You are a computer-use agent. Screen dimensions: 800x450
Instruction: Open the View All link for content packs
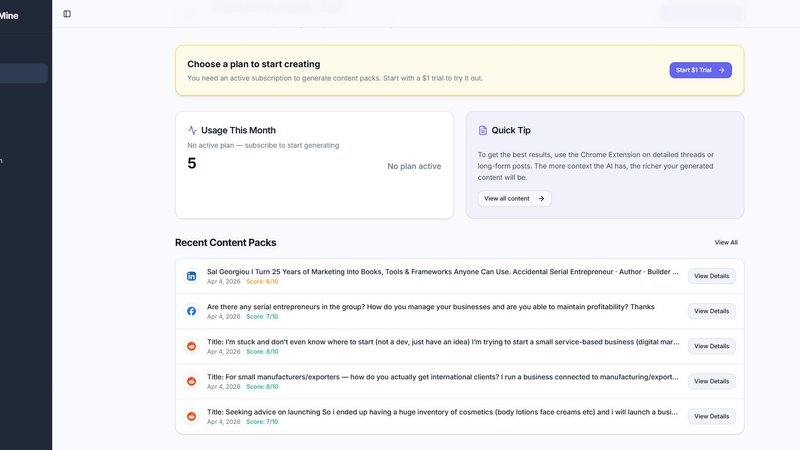pos(726,242)
